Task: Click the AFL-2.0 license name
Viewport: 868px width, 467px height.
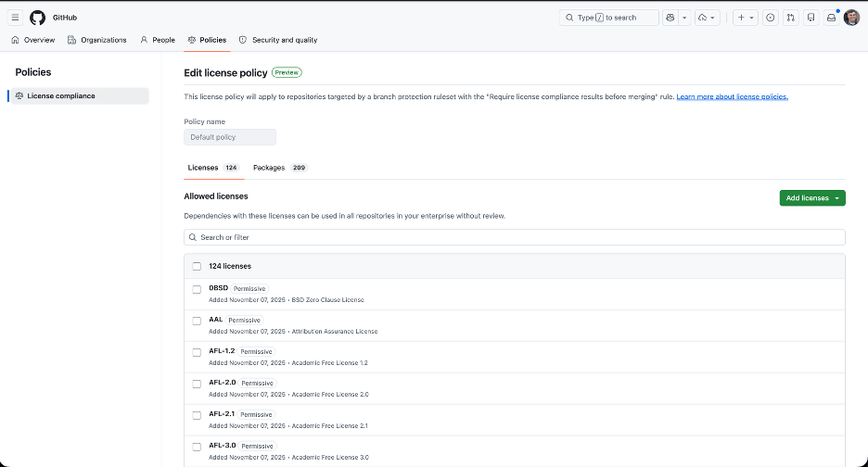Action: tap(222, 383)
